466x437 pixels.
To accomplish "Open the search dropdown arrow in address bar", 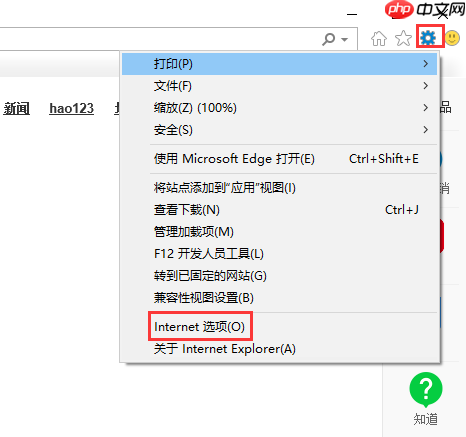I will pos(345,40).
